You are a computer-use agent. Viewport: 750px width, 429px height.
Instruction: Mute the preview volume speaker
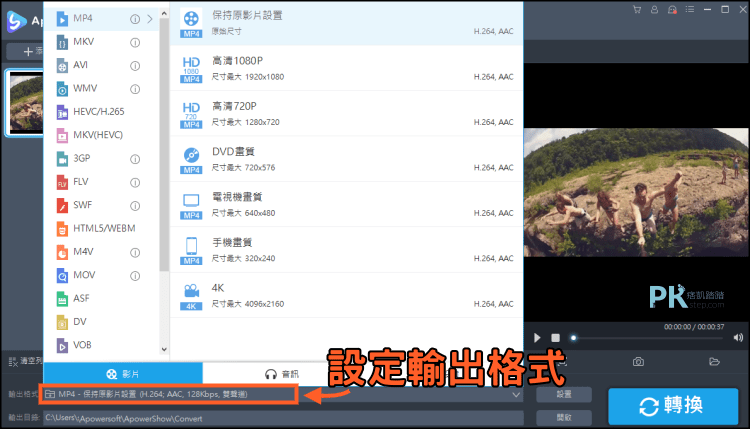coord(738,338)
